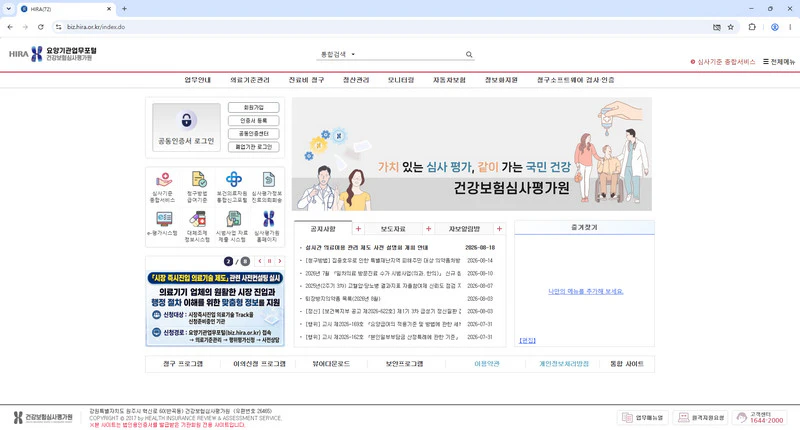Open the 시장 즉시진입 의료기술 제도 banner

(x=215, y=308)
